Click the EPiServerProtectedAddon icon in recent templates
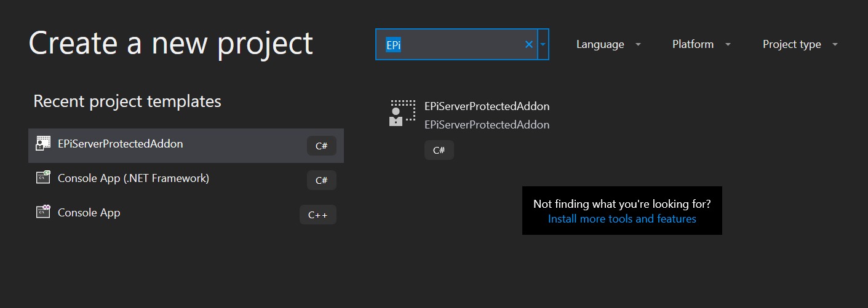The height and width of the screenshot is (308, 868). (43, 144)
